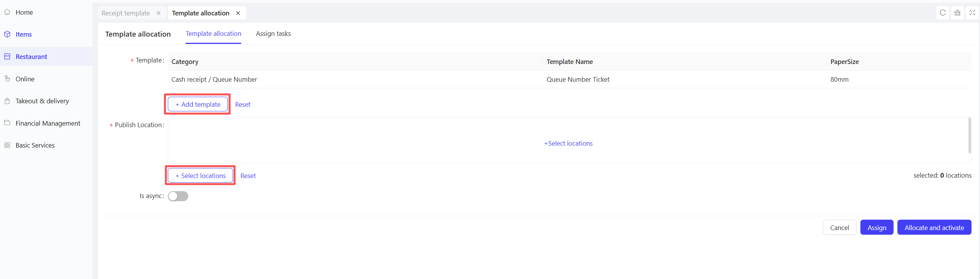
Task: Click the Restaurant store icon in sidebar
Action: (7, 57)
